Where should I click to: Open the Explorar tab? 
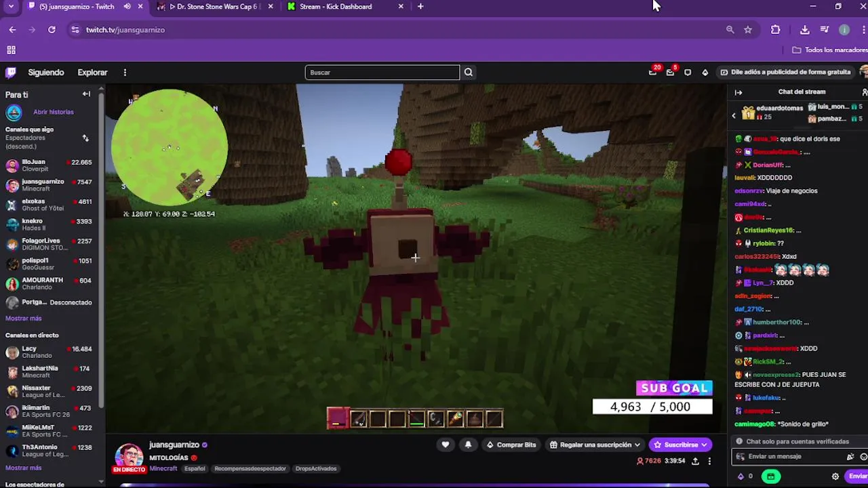(x=92, y=73)
